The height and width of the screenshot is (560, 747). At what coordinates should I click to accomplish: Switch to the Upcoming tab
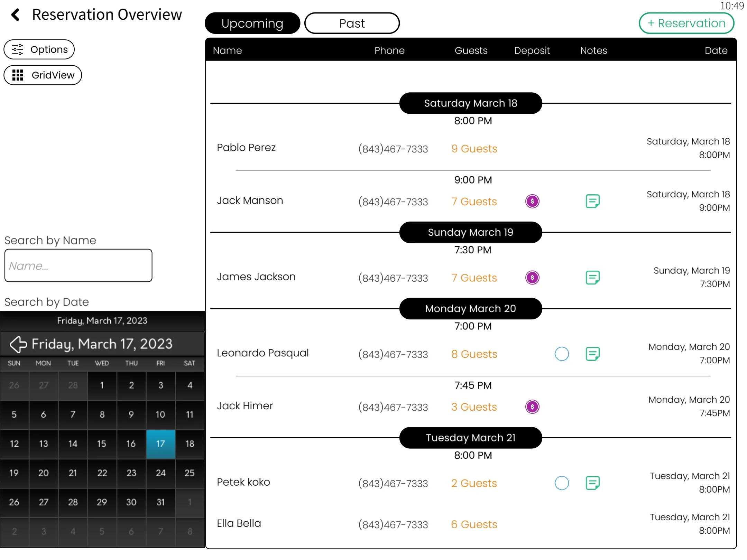pos(252,23)
